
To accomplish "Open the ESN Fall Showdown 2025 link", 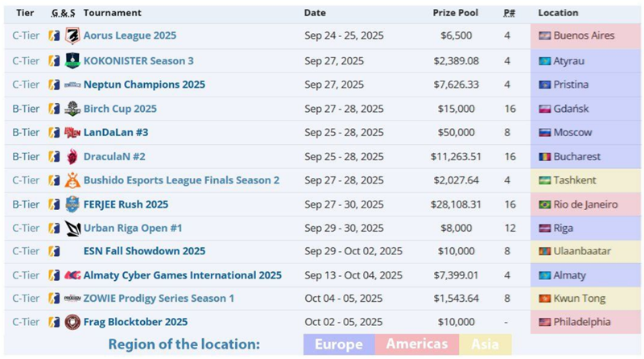I will click(144, 251).
